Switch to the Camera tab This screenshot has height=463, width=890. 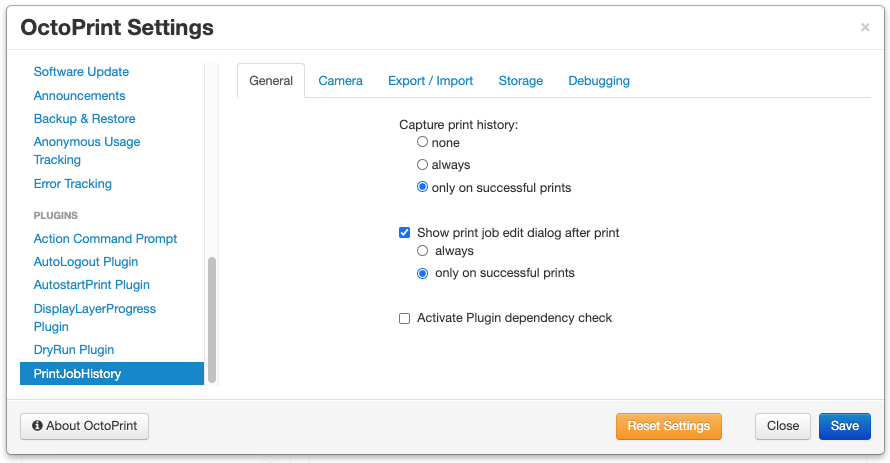[x=340, y=81]
